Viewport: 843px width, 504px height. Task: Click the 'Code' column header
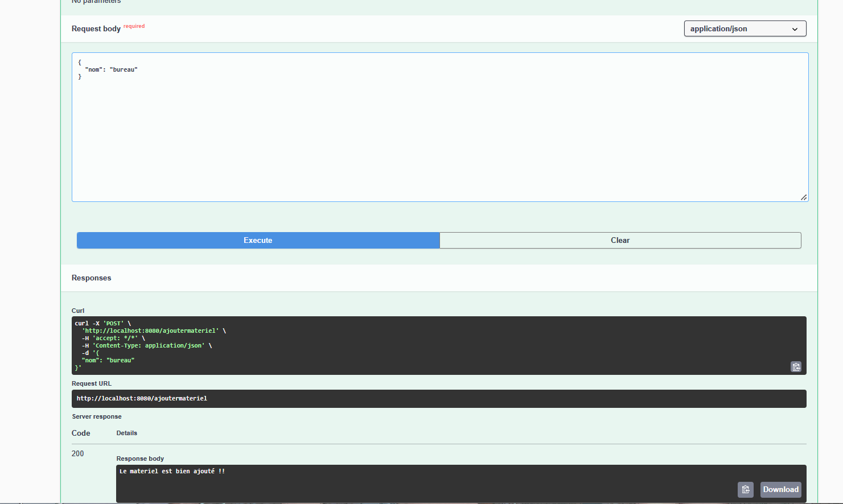pyautogui.click(x=81, y=433)
